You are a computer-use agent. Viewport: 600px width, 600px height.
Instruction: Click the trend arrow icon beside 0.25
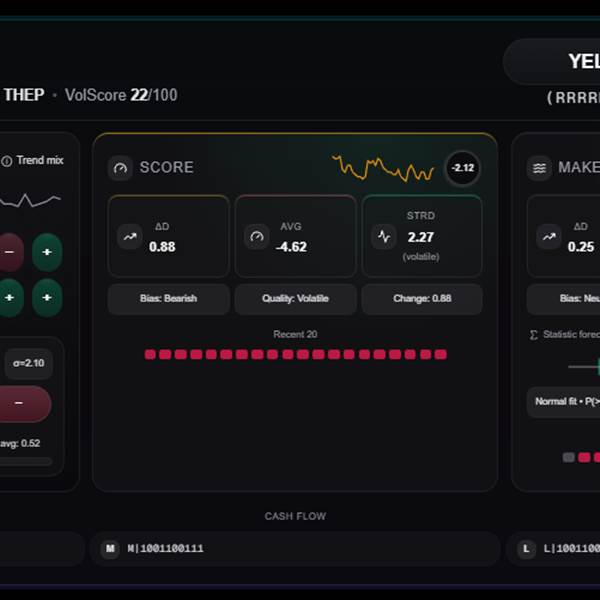(549, 237)
